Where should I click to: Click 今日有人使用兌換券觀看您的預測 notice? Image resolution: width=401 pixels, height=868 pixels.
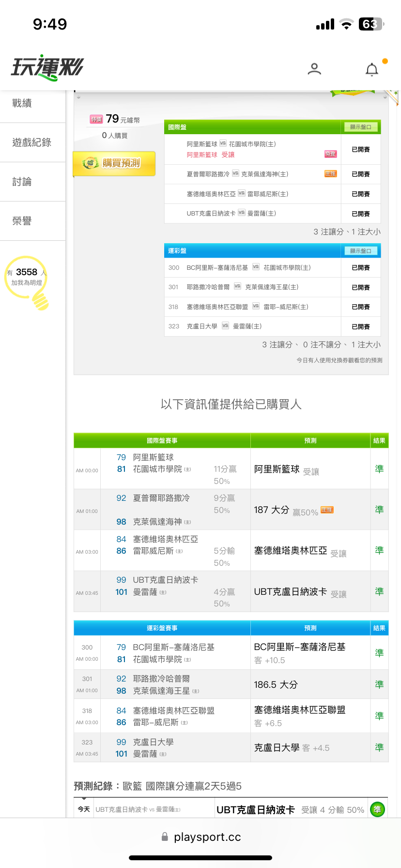(x=339, y=360)
